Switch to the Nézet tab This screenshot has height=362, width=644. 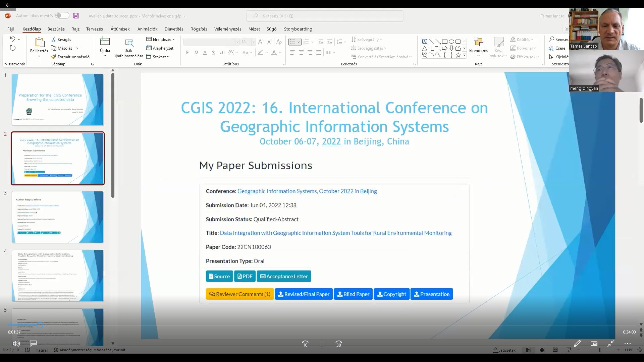(x=254, y=29)
